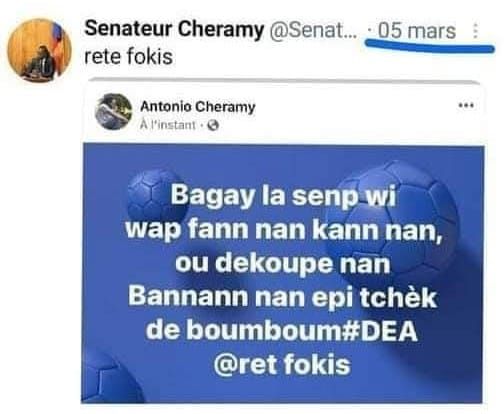
Task: Open the blue embedded post image
Action: coord(282,273)
